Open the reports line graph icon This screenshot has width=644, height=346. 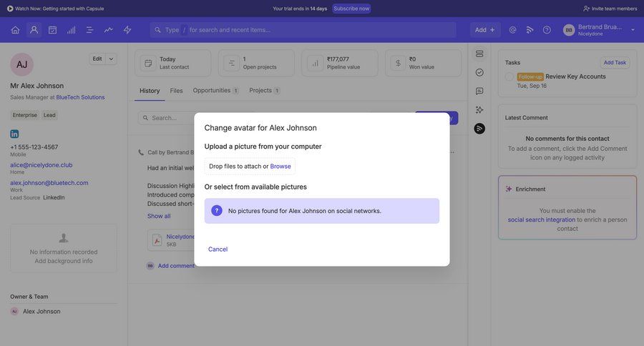coord(108,30)
